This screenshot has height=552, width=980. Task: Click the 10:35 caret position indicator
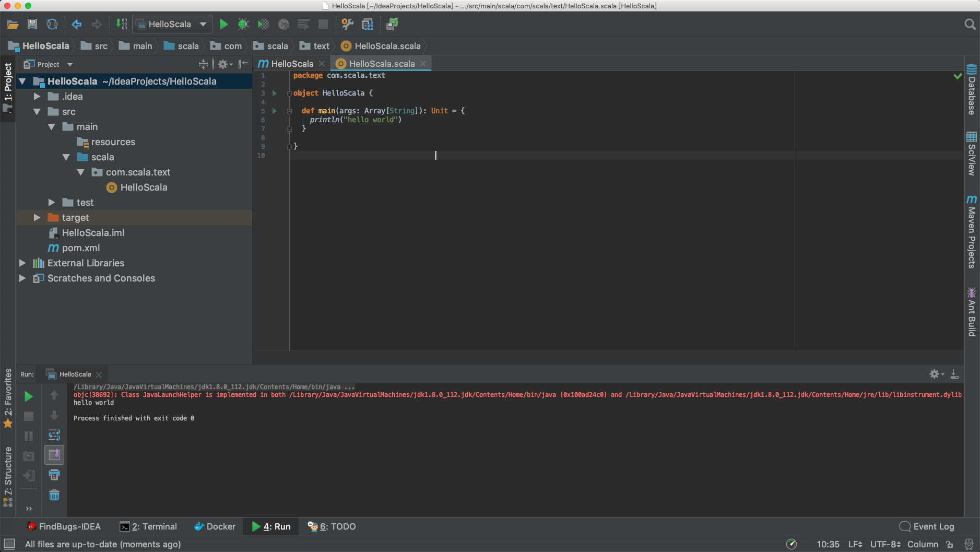point(828,544)
